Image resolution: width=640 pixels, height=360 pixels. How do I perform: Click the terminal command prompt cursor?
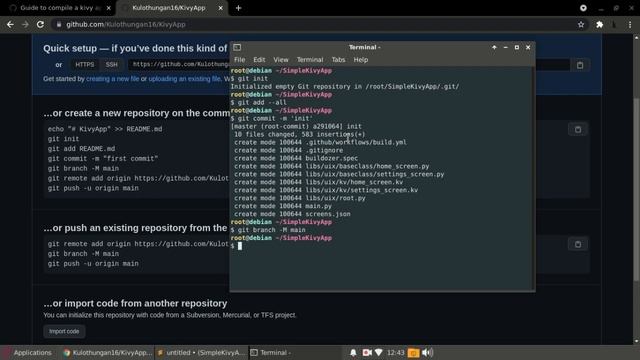click(x=240, y=246)
